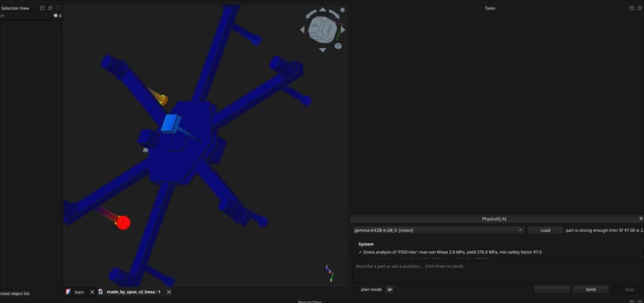The height and width of the screenshot is (303, 644).
Task: Rotate view left with navigation cube left arrow
Action: tap(303, 30)
